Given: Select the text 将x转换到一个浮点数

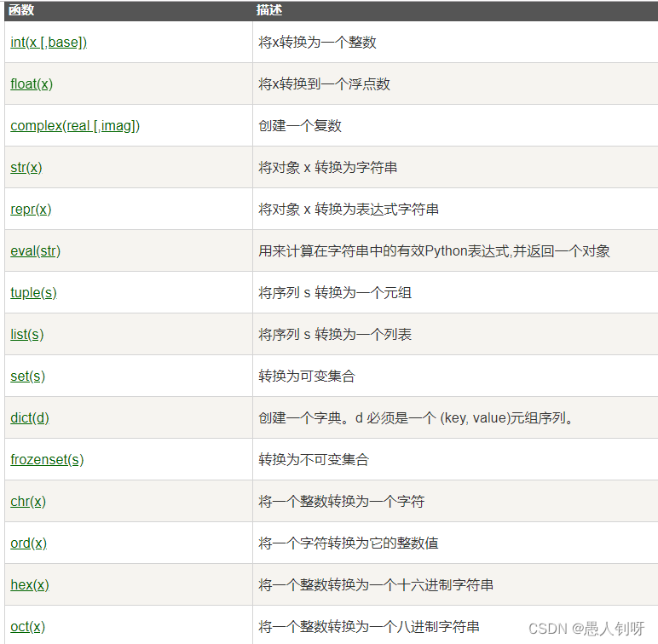Looking at the screenshot, I should [x=325, y=83].
